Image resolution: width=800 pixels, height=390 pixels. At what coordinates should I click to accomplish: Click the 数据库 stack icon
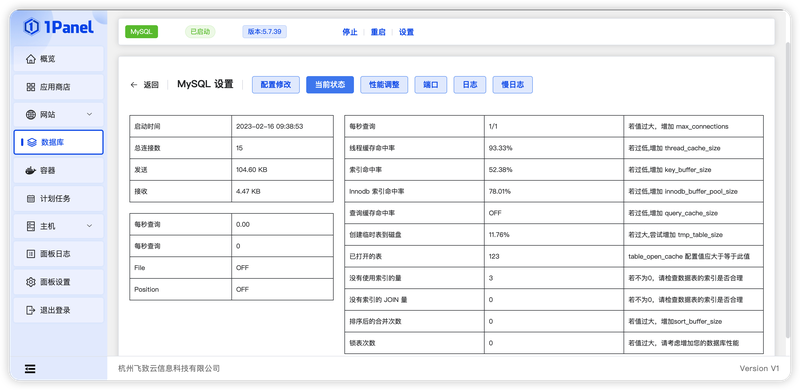click(x=32, y=142)
